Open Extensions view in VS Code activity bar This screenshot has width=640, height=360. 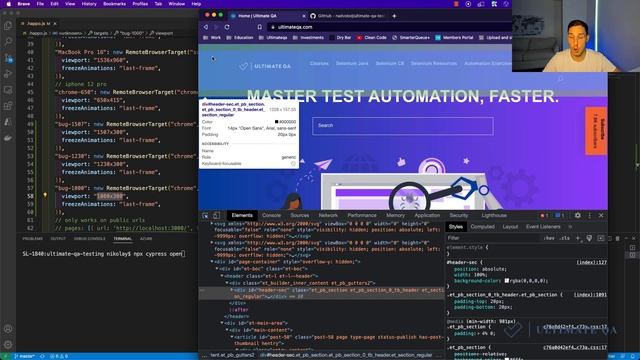click(x=8, y=106)
